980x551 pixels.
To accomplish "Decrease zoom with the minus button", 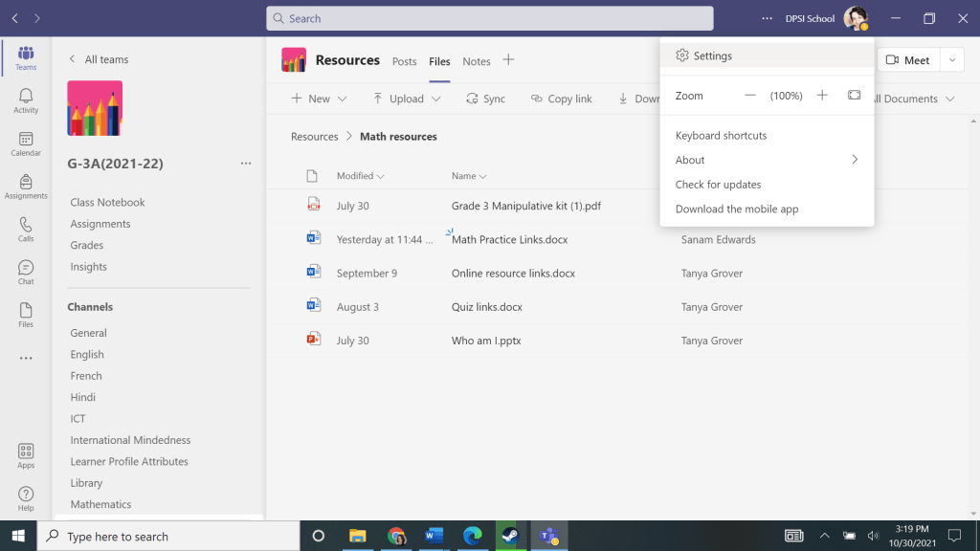I will click(750, 96).
